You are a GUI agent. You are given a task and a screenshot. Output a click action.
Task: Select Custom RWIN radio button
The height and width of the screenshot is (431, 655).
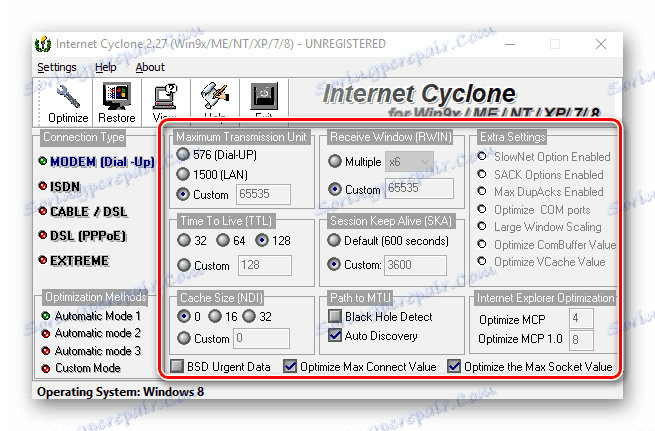pyautogui.click(x=335, y=189)
